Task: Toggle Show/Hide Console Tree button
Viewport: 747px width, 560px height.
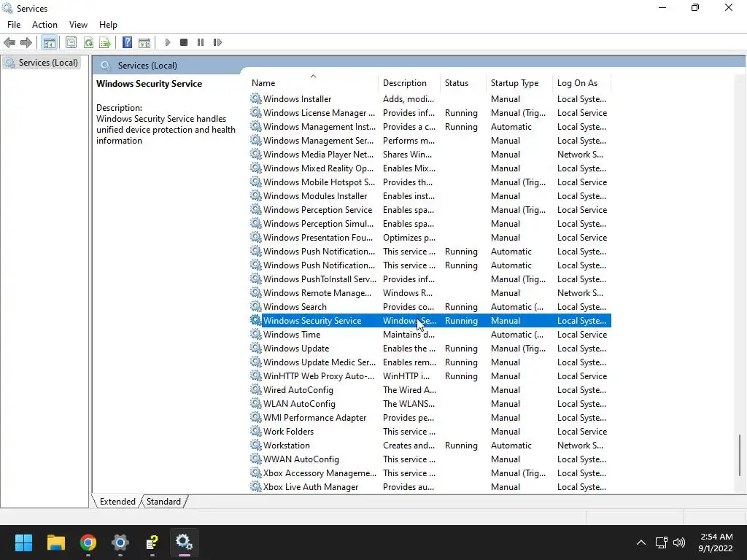Action: [49, 43]
